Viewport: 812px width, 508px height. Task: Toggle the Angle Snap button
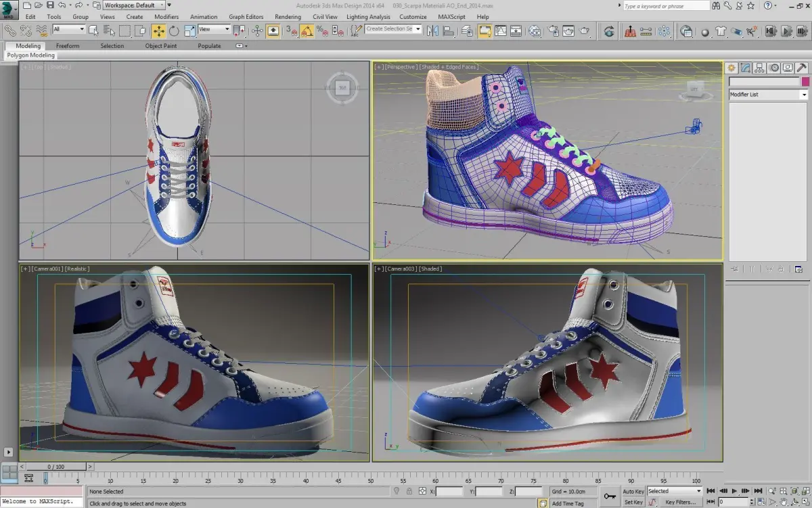(x=306, y=30)
